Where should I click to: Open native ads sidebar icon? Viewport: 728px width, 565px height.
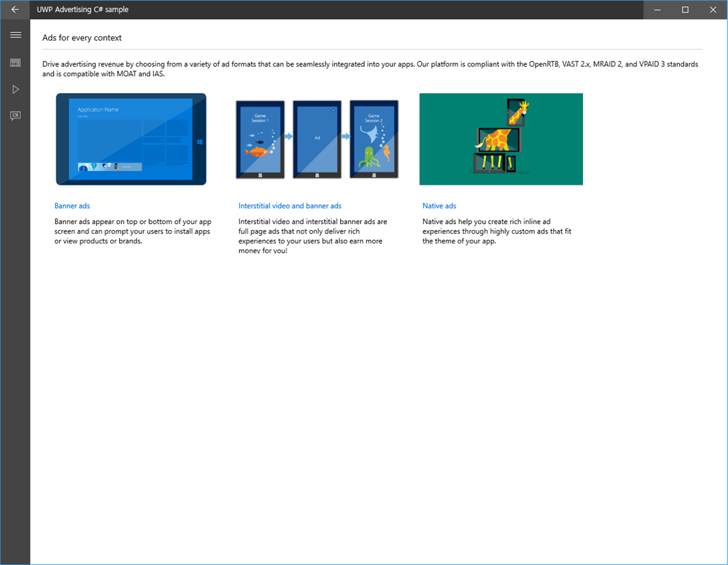[x=15, y=116]
